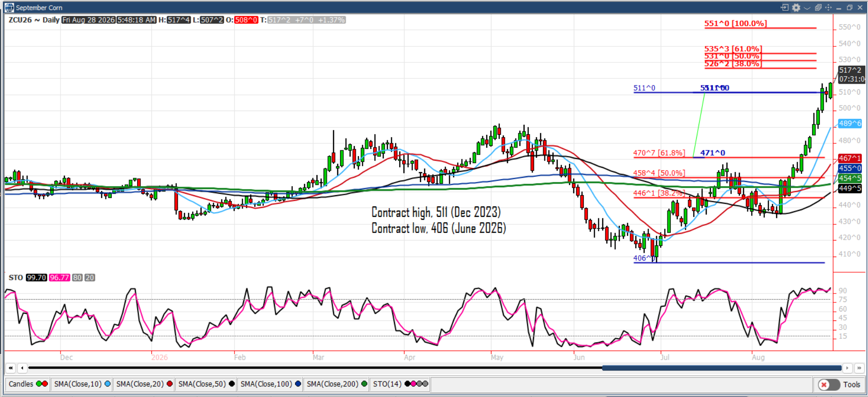Image resolution: width=868 pixels, height=397 pixels.
Task: Click the blue 471^0 label
Action: pyautogui.click(x=712, y=153)
